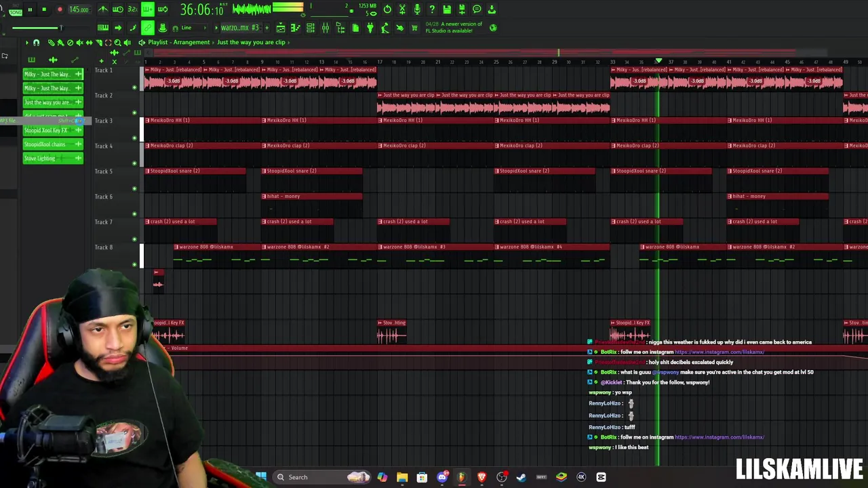
Task: Click the microphone one-click recording icon
Action: point(417,9)
